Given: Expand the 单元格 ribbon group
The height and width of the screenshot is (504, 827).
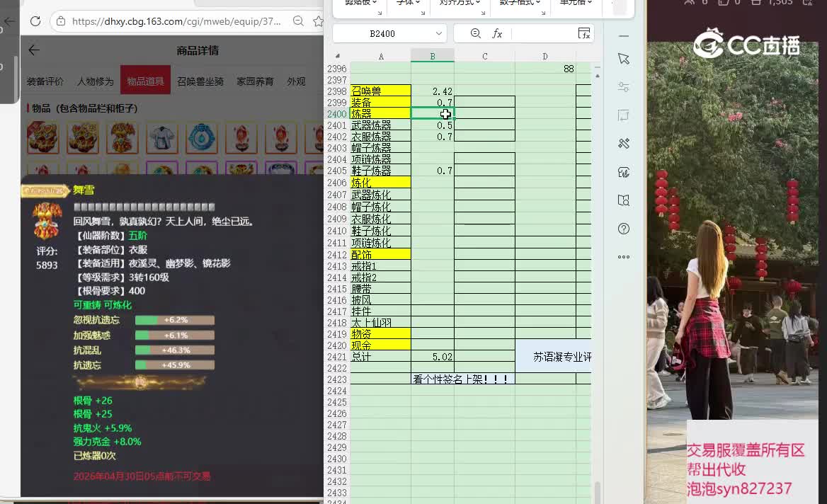Looking at the screenshot, I should 576,3.
